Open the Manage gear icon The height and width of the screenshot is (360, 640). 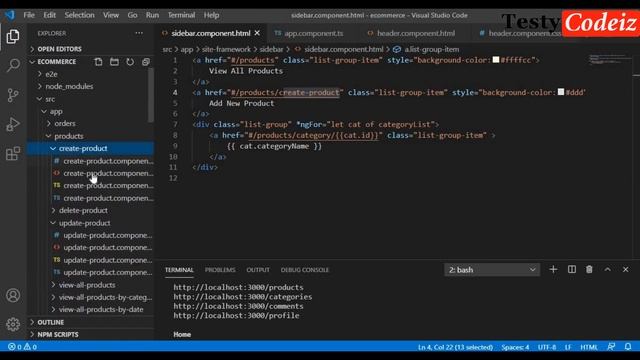point(13,324)
